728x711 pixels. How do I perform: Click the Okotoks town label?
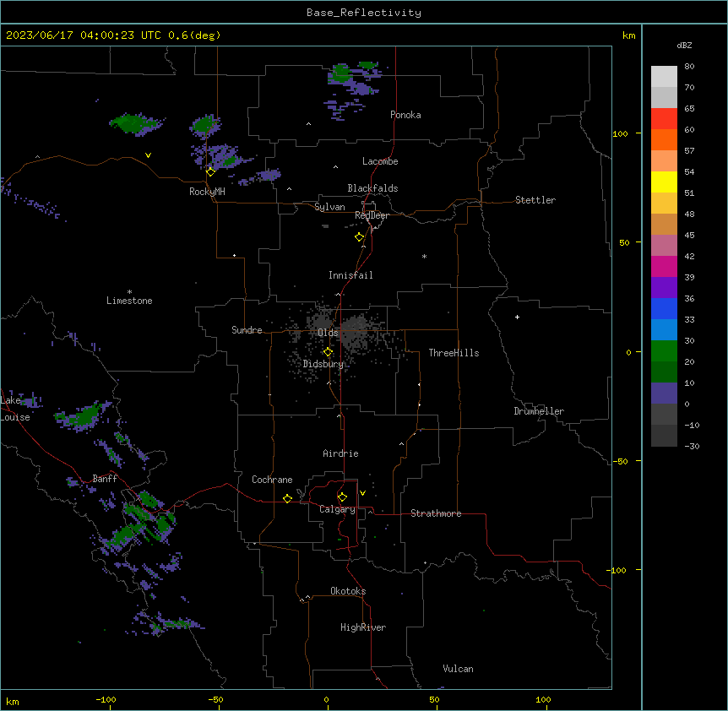(x=348, y=591)
